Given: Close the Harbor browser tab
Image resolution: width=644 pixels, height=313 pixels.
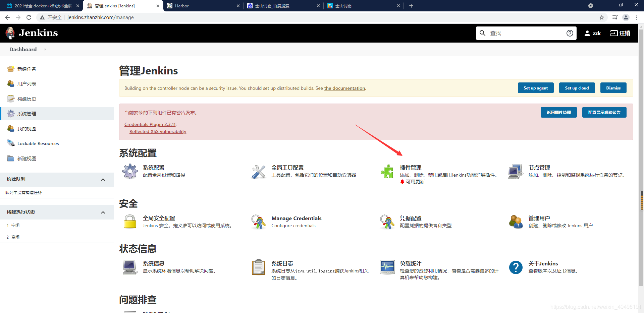Looking at the screenshot, I should 238,6.
